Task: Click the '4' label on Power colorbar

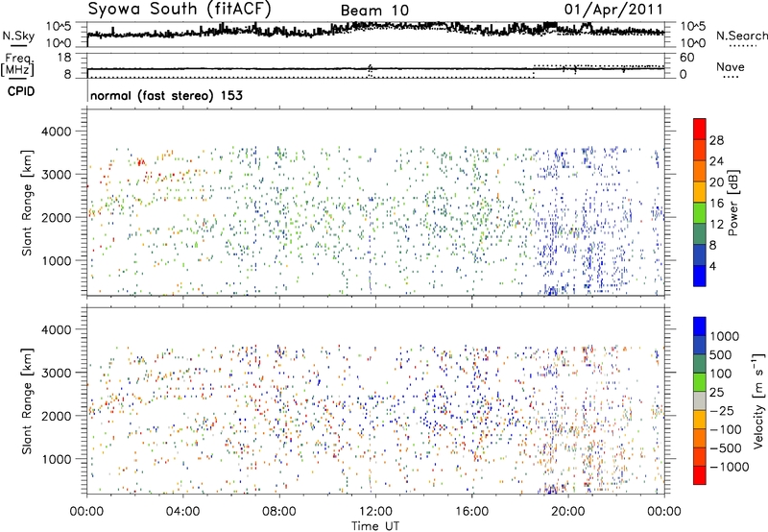Action: coord(712,267)
